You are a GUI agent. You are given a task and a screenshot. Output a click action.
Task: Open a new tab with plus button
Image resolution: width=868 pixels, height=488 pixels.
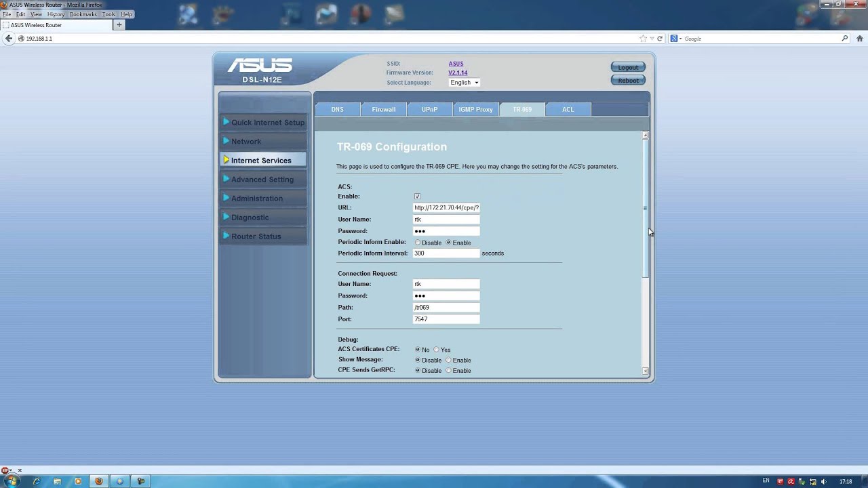tap(119, 25)
